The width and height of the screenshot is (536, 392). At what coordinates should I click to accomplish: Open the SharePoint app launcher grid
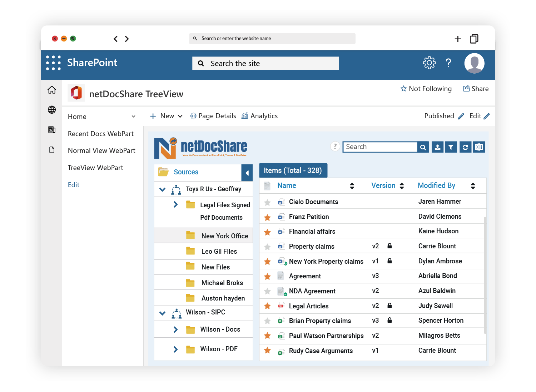click(53, 63)
